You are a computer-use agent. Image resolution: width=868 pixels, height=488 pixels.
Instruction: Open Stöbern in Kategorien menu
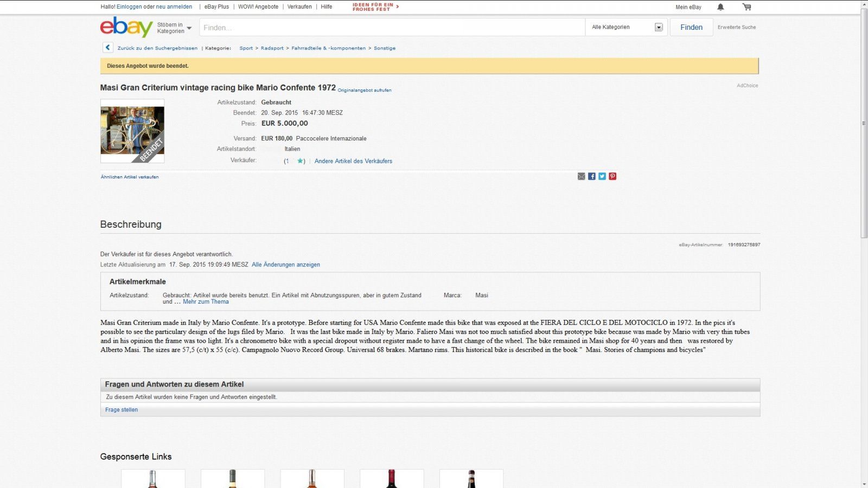click(x=174, y=28)
